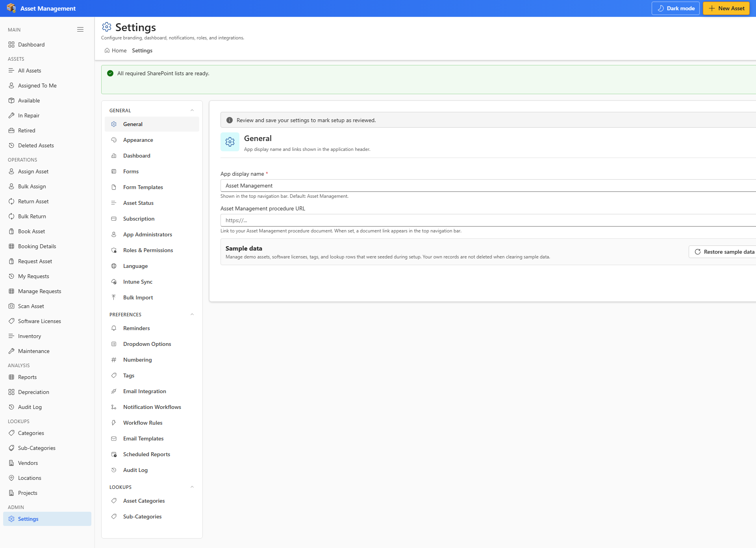Screen dimensions: 756x548
Task: Click the New Asset button
Action: coord(726,8)
